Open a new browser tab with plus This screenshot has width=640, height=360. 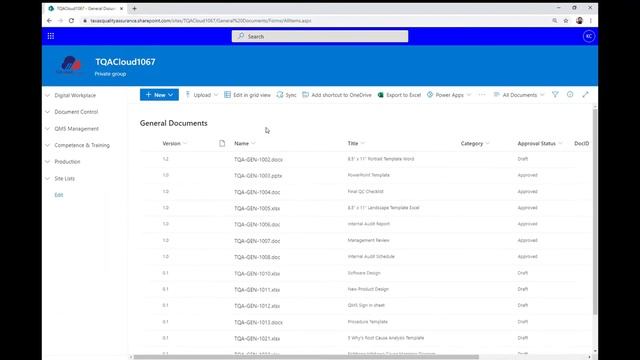pyautogui.click(x=134, y=8)
